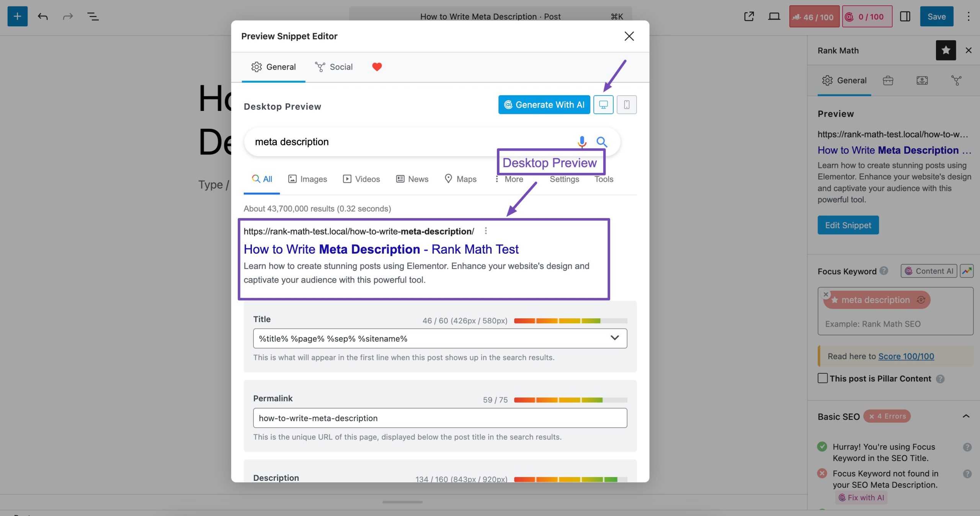Click the Content AI button
This screenshot has width=980, height=516.
coord(929,271)
